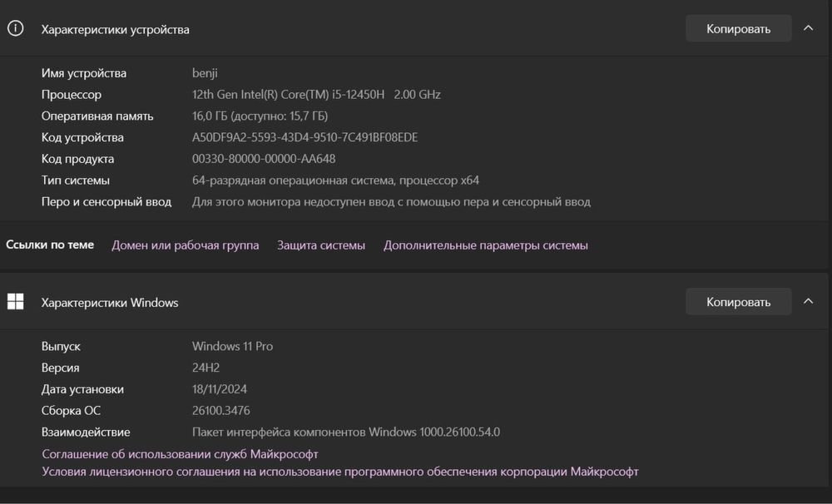Open the Защита системы link
The height and width of the screenshot is (504, 832).
point(321,245)
